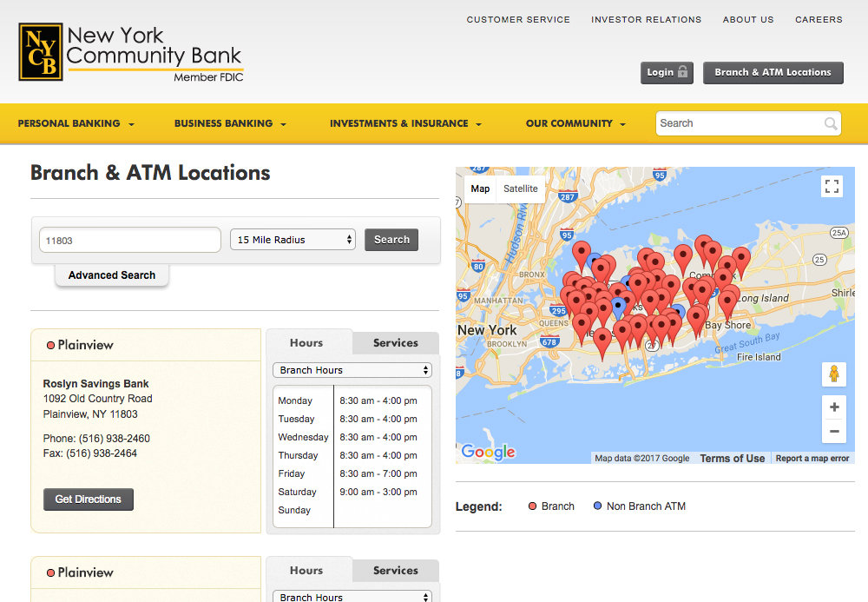Open the Business Banking menu

[x=230, y=123]
